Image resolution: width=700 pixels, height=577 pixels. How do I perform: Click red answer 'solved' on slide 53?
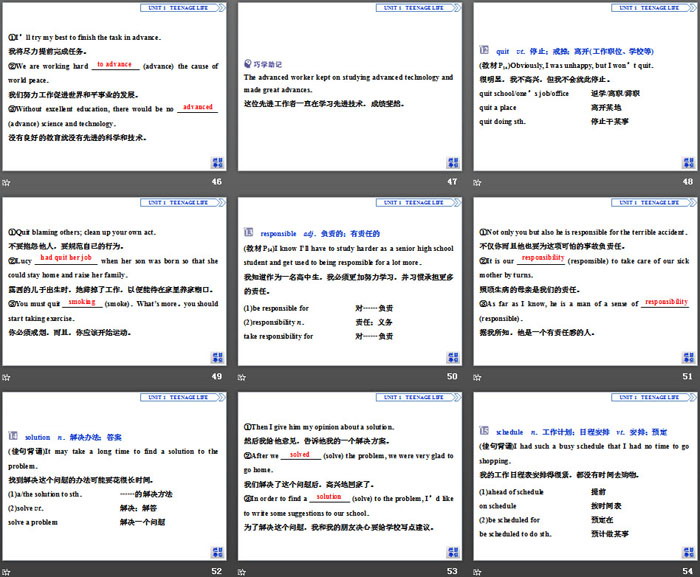299,455
